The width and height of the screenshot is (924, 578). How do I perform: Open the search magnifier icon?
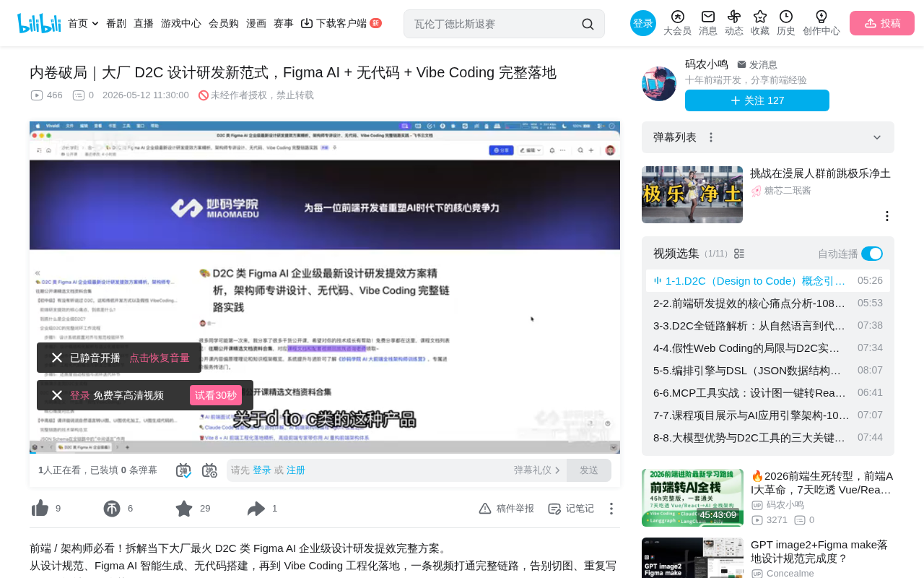(588, 24)
